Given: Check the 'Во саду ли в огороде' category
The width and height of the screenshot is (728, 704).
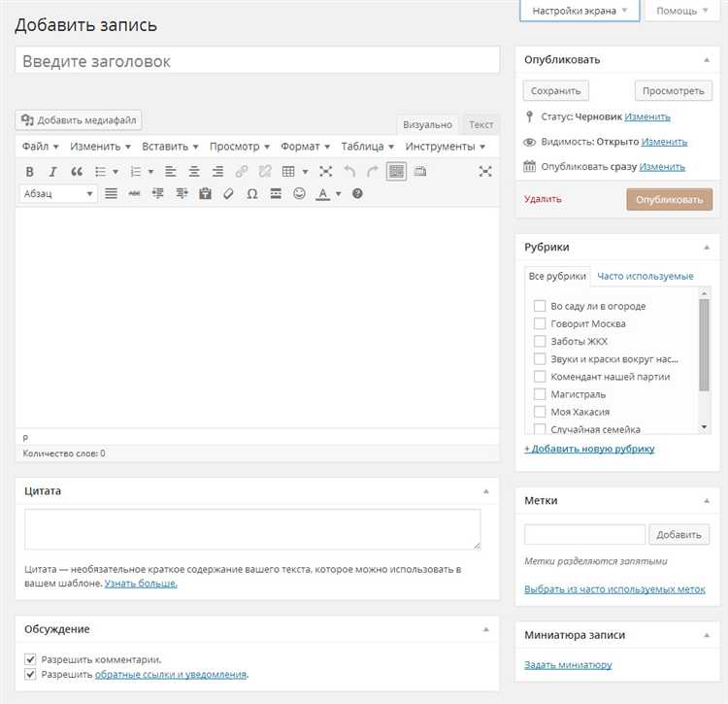Looking at the screenshot, I should [x=540, y=306].
